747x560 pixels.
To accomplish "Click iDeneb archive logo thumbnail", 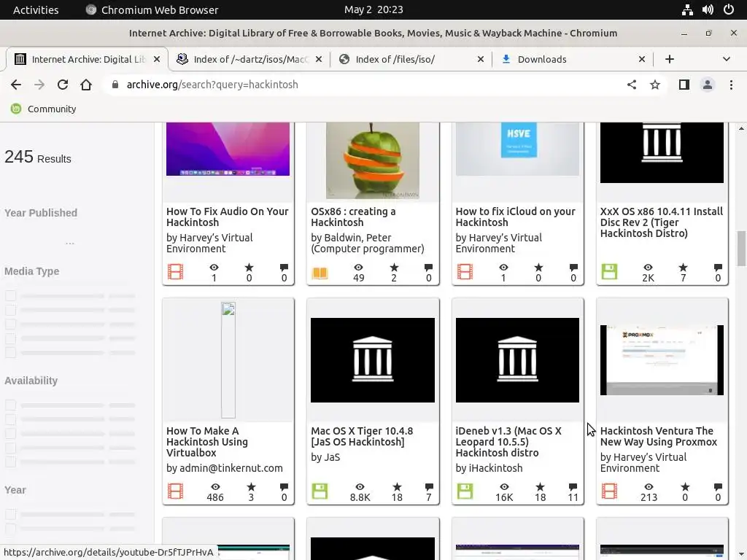I will 517,360.
